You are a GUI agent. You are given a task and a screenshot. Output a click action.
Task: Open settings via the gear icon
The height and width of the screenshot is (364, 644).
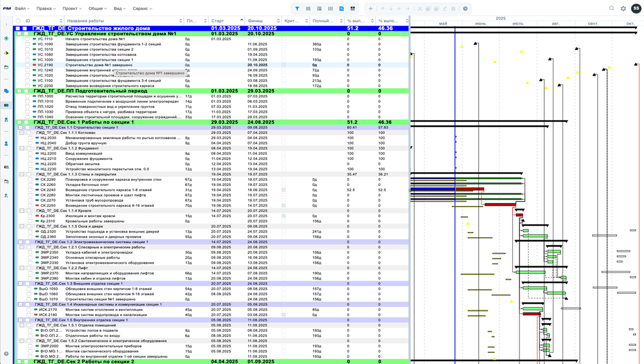coord(623,9)
